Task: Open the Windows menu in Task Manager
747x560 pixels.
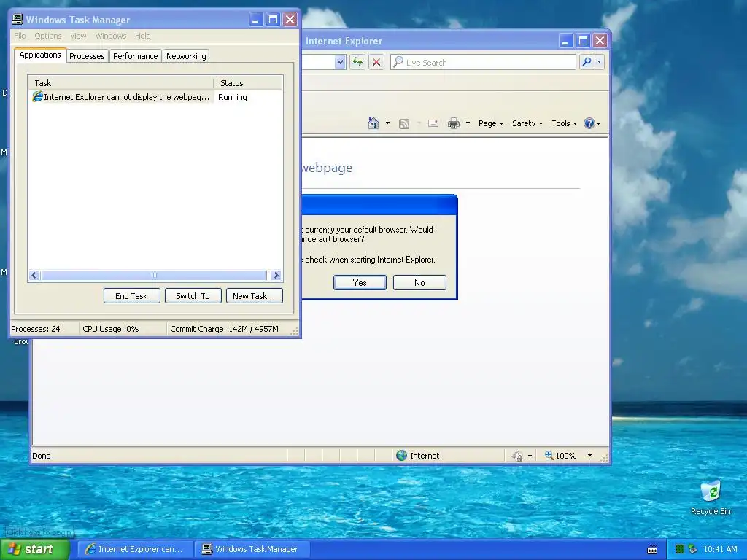Action: click(111, 36)
